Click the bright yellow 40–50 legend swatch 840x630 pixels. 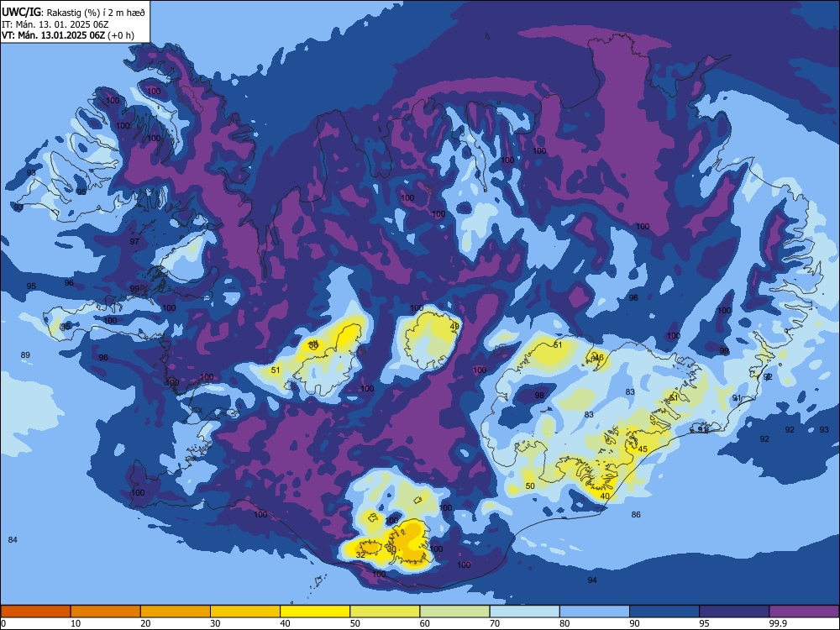coord(315,612)
